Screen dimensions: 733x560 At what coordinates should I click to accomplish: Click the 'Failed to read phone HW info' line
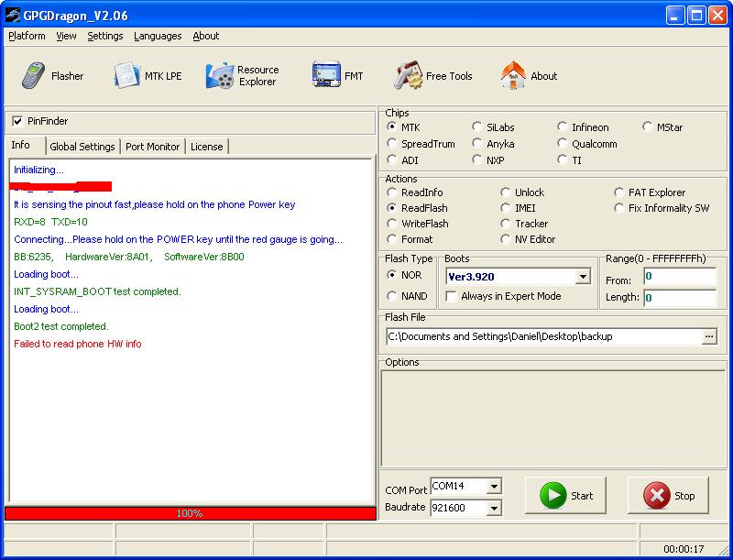[x=78, y=344]
